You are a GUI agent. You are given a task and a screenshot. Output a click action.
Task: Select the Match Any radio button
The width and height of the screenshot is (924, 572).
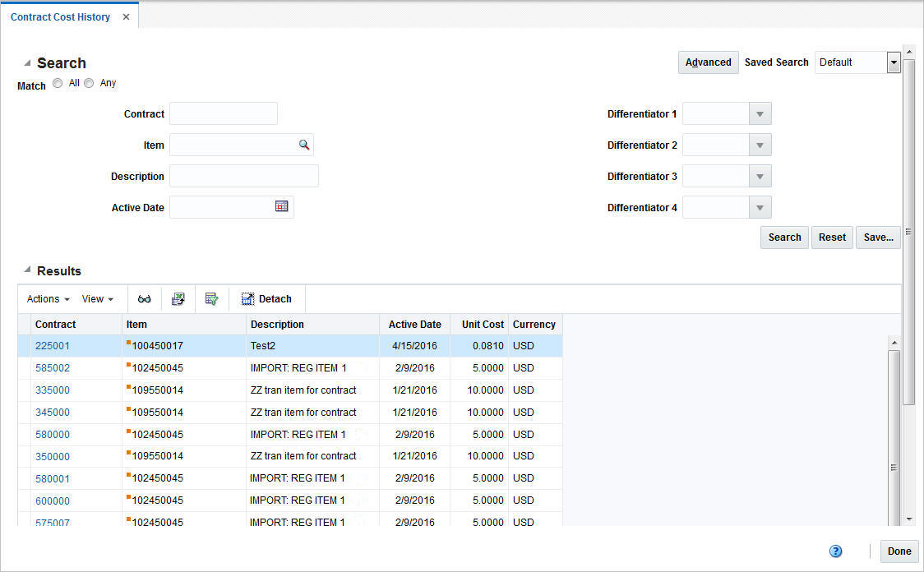tap(89, 82)
